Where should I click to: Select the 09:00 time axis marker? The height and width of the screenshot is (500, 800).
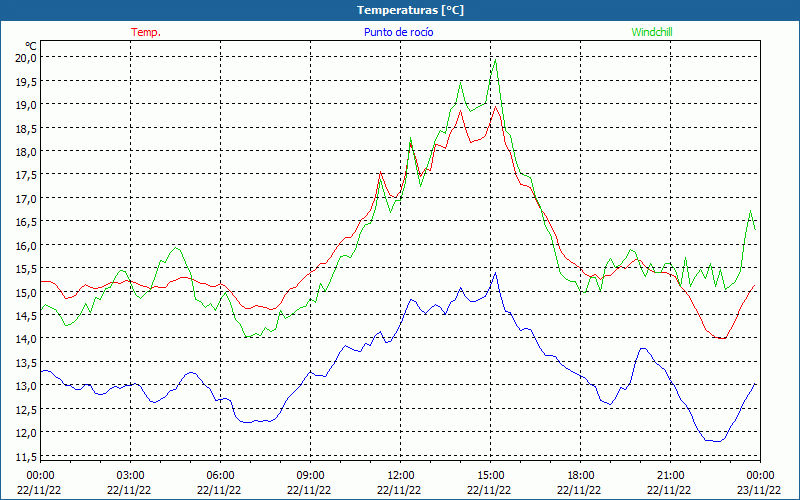(310, 475)
